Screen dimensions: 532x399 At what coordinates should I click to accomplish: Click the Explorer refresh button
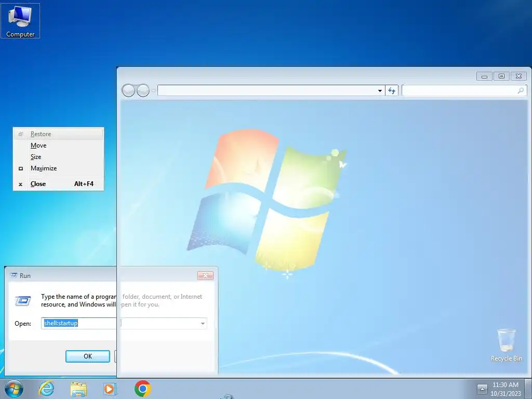click(392, 91)
